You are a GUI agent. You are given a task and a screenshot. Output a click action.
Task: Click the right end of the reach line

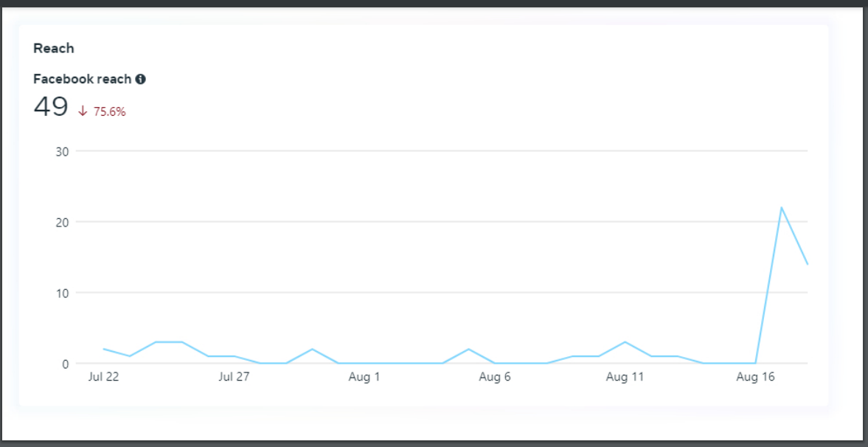[807, 264]
